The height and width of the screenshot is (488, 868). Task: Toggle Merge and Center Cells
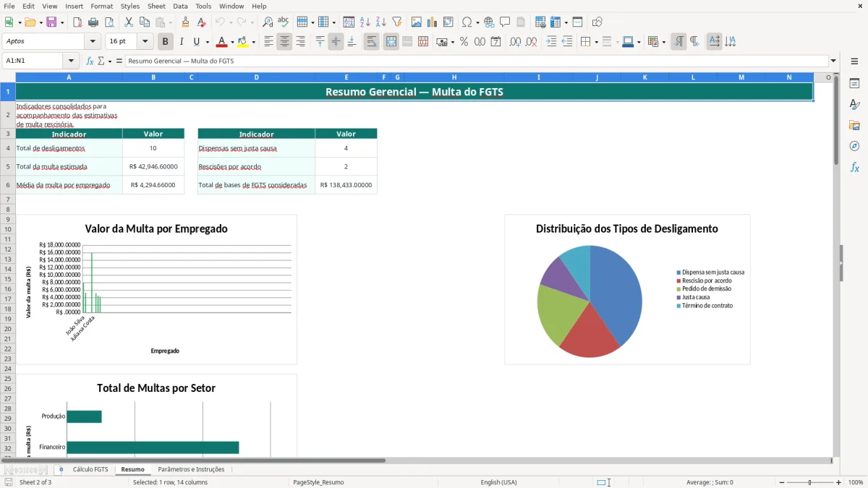point(391,42)
